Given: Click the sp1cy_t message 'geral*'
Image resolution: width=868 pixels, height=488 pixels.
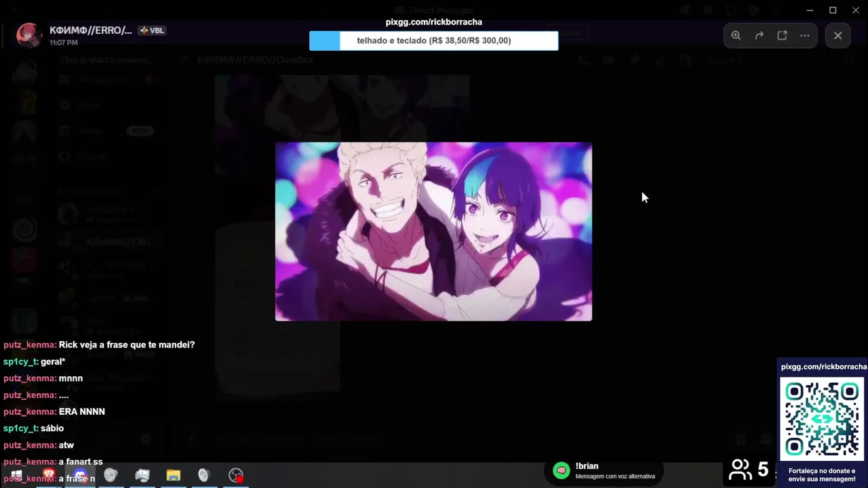Looking at the screenshot, I should coord(53,362).
